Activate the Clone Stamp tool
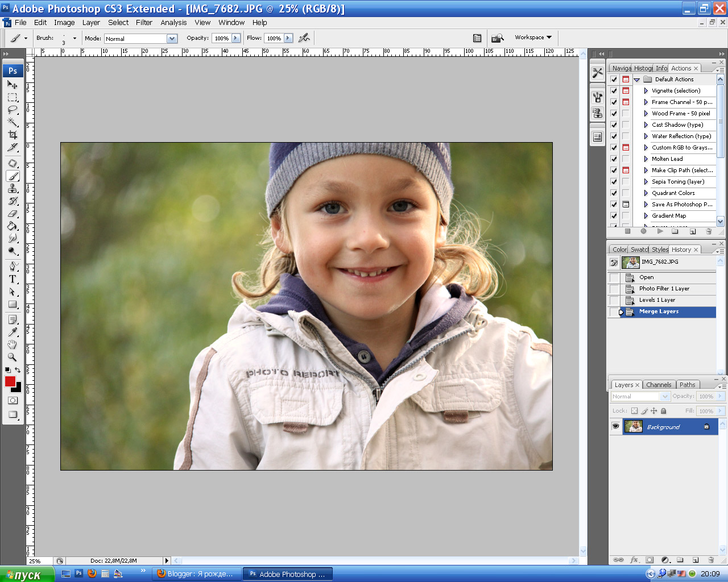Image resolution: width=728 pixels, height=582 pixels. pos(13,189)
